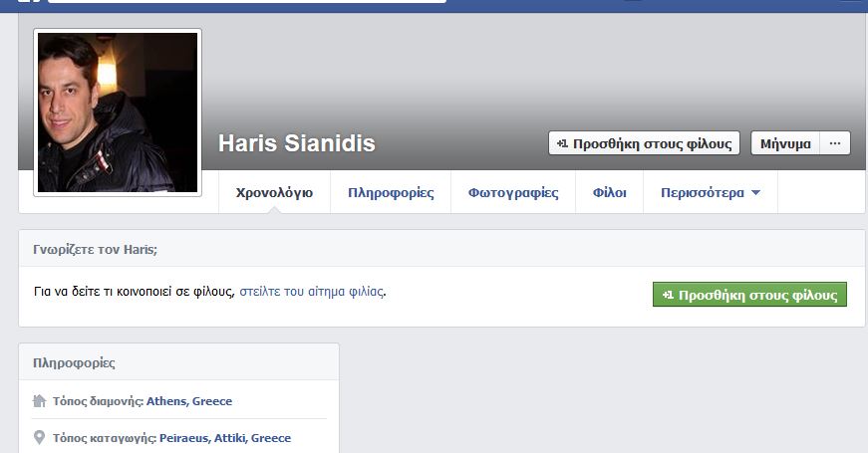Click the green Προσθήκη στους φίλους button
868x453 pixels.
coord(749,295)
